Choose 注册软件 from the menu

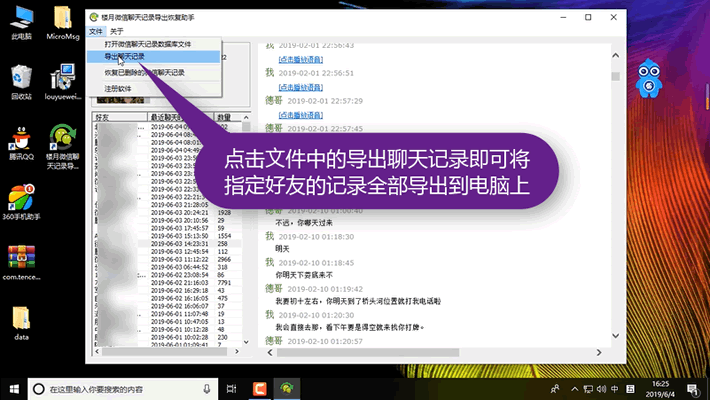pyautogui.click(x=154, y=88)
